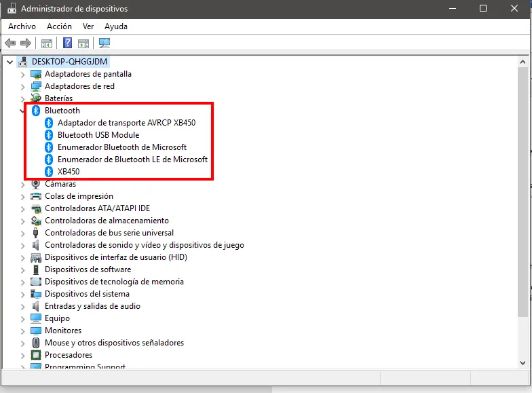Click the Forward arrow toolbar icon
532x393 pixels.
coord(26,43)
